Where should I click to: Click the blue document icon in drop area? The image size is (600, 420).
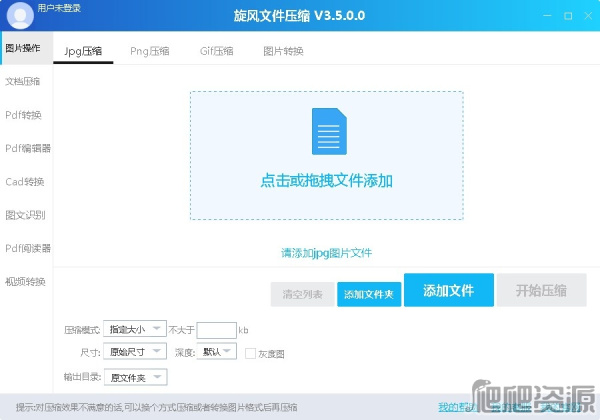point(326,131)
